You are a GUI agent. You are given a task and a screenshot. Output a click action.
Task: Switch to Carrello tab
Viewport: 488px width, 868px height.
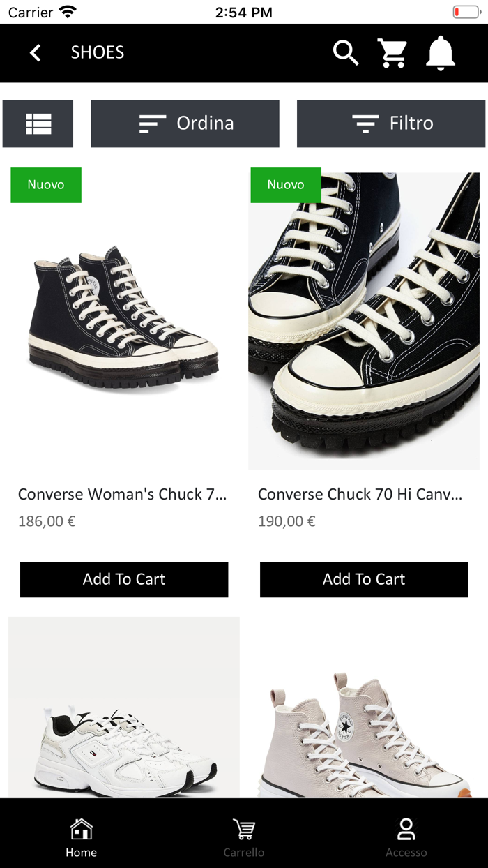(243, 837)
